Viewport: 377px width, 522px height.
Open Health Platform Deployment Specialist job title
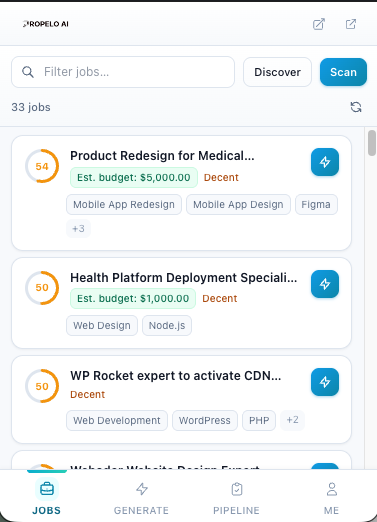click(x=183, y=277)
